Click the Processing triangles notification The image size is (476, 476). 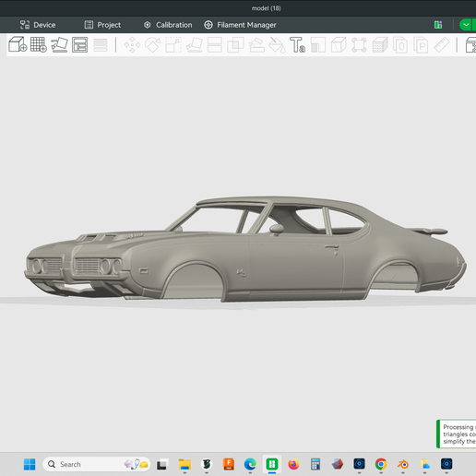coord(457,434)
